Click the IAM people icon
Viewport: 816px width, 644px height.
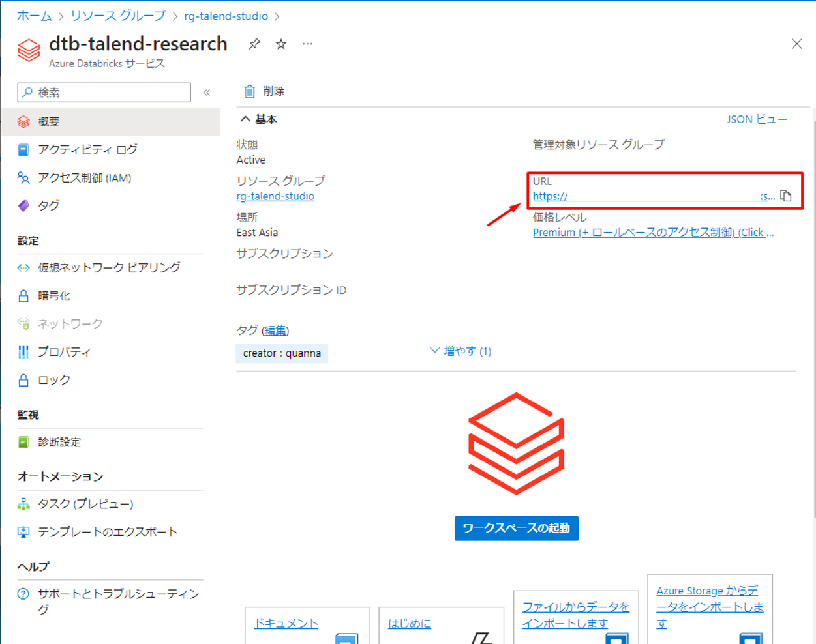click(23, 177)
